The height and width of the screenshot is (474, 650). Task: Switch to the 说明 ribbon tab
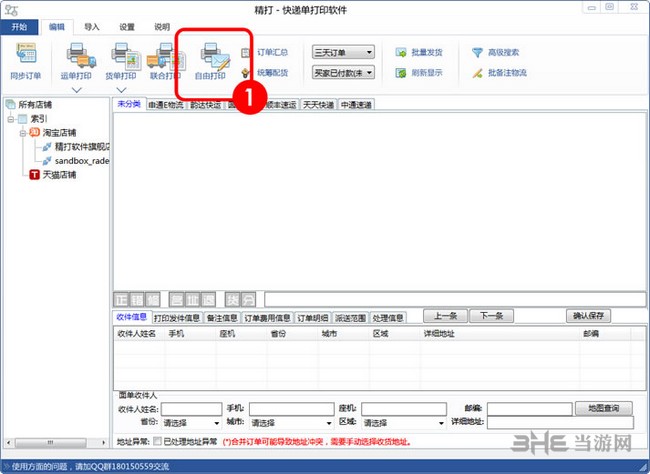coord(162,27)
